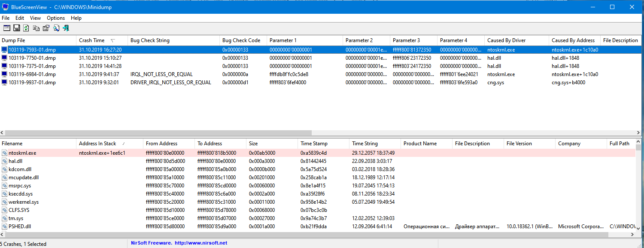The height and width of the screenshot is (248, 644).
Task: Refresh the crash list via toolbar icon
Action: click(26, 28)
